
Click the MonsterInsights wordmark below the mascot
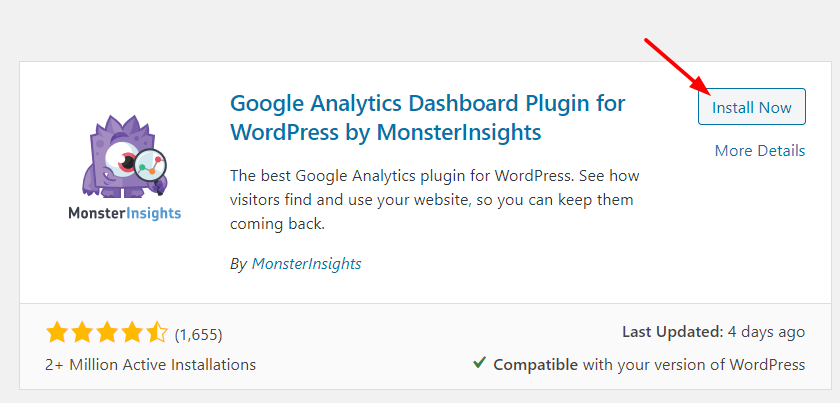(124, 213)
